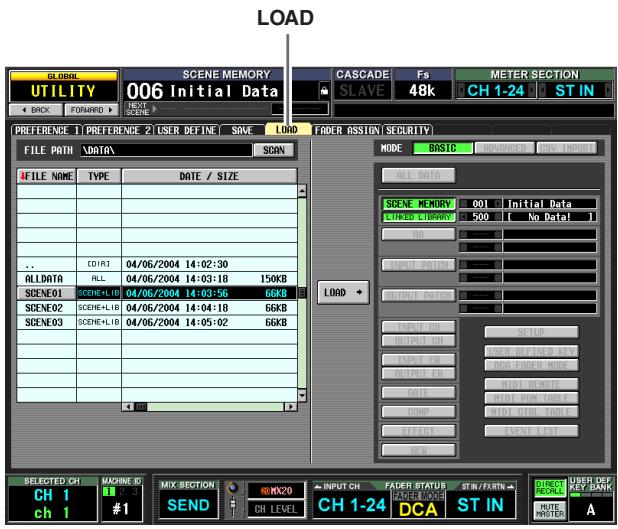Image resolution: width=618 pixels, height=529 pixels.
Task: Click the NEXT SCENE arrow indicator
Action: (x=154, y=109)
